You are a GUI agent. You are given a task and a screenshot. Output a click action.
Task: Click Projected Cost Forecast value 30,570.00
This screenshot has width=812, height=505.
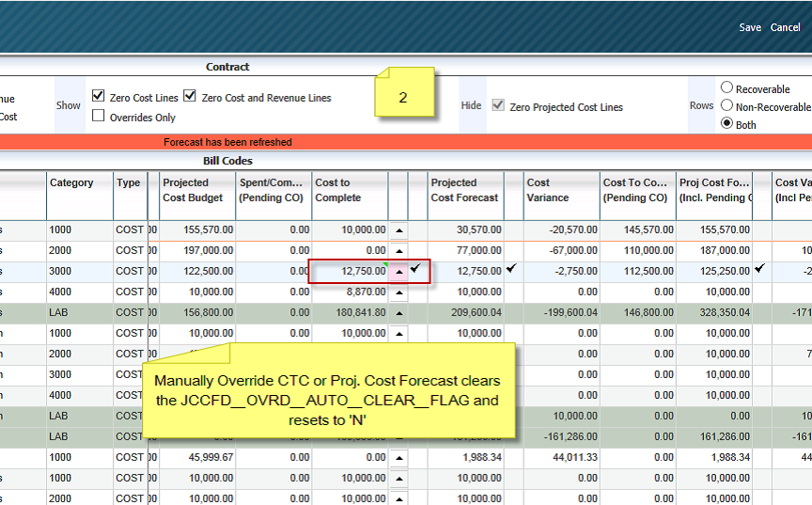point(479,230)
